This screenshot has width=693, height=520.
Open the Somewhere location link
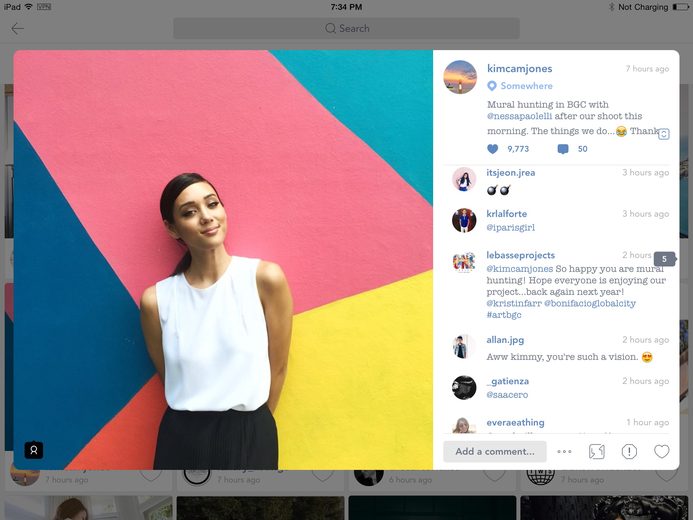click(526, 86)
